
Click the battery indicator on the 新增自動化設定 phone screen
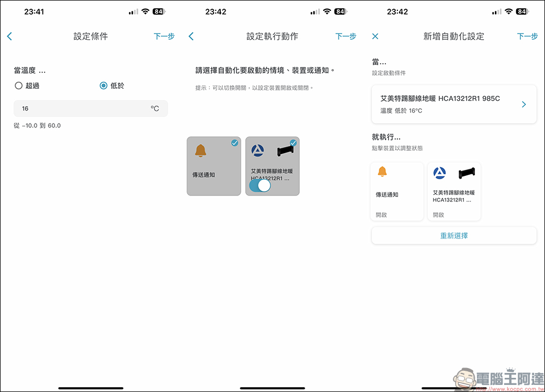coord(523,11)
